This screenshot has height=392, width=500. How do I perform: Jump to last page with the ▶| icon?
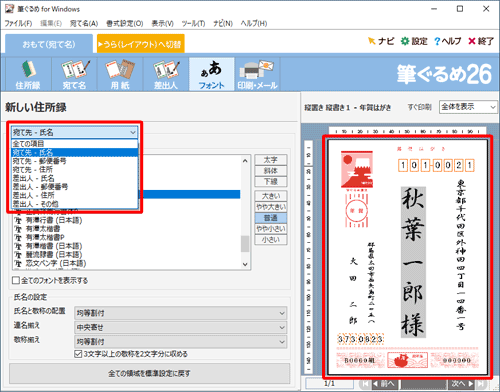click(x=481, y=383)
